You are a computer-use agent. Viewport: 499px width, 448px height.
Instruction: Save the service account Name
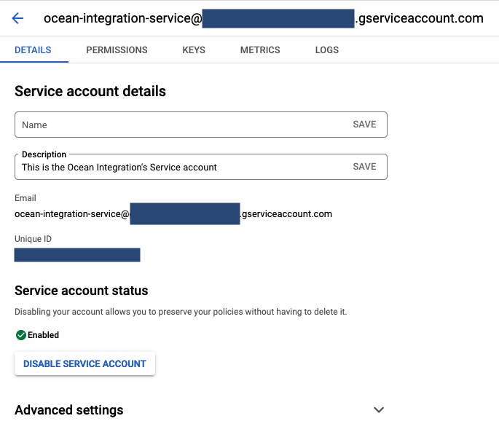tap(364, 125)
